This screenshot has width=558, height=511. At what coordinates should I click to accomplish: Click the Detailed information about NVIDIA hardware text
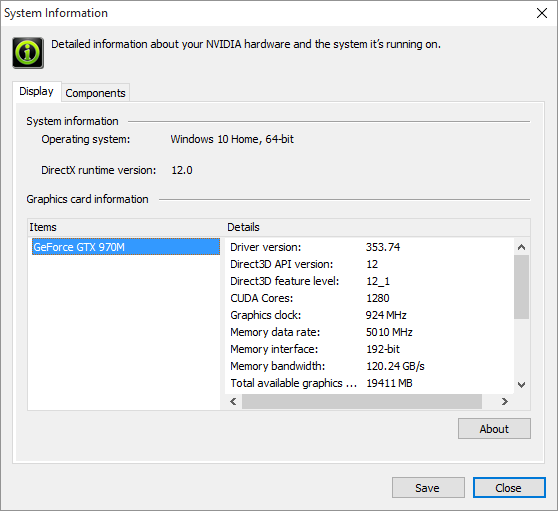[246, 44]
